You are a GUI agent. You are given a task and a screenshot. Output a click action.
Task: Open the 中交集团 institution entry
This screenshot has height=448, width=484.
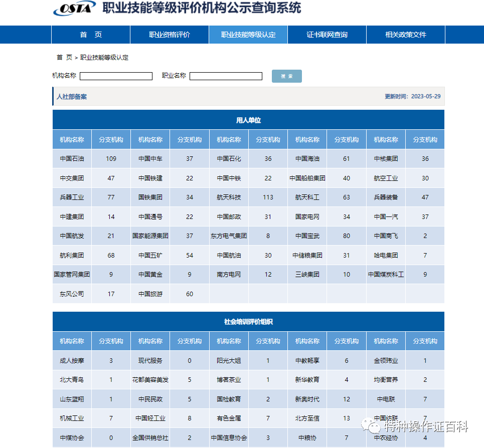72,178
